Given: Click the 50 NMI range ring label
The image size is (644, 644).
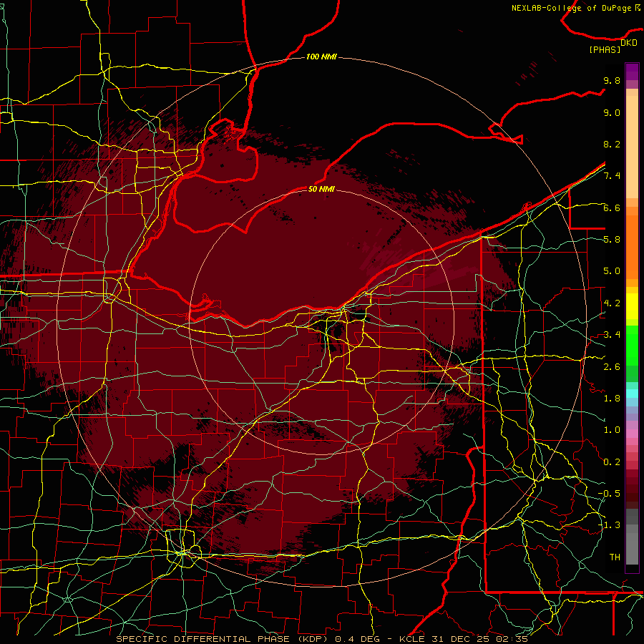Looking at the screenshot, I should click(321, 189).
